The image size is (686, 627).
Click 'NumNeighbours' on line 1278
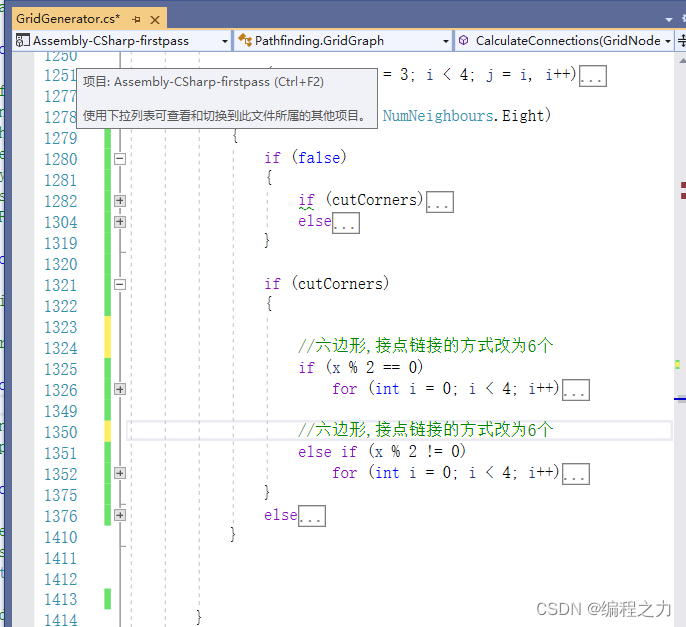438,116
